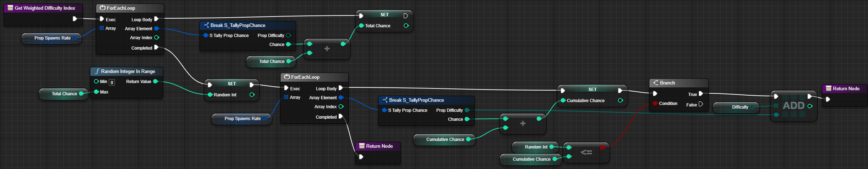Click the Branch node header icon
This screenshot has width=868, height=169.
pos(656,83)
